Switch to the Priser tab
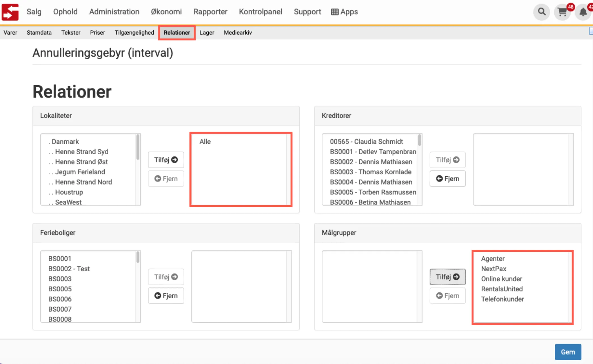Screen dimensions: 593x364 [x=98, y=33]
